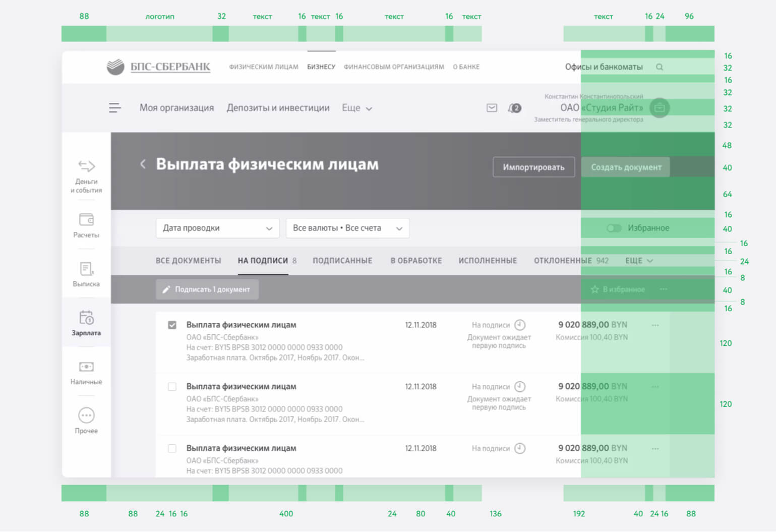Open ФИЗИЧЕСКИМ ЛИЦАМ top menu

click(x=264, y=67)
